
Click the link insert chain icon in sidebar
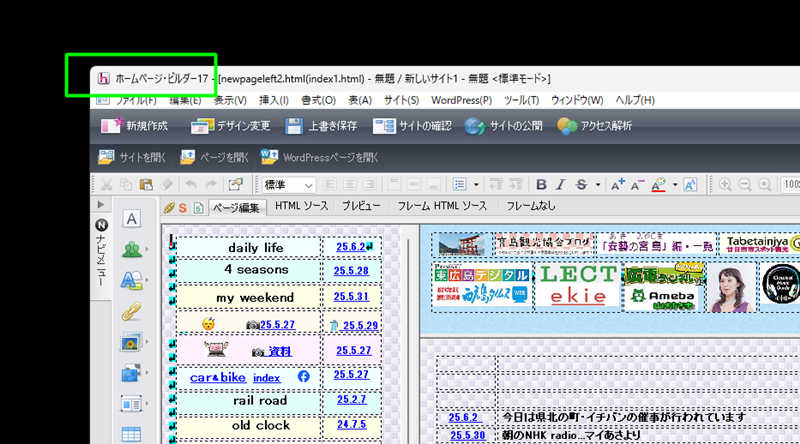pyautogui.click(x=131, y=312)
